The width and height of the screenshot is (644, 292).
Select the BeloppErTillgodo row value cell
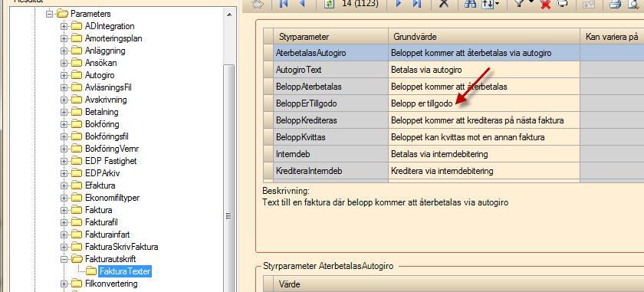tap(484, 103)
